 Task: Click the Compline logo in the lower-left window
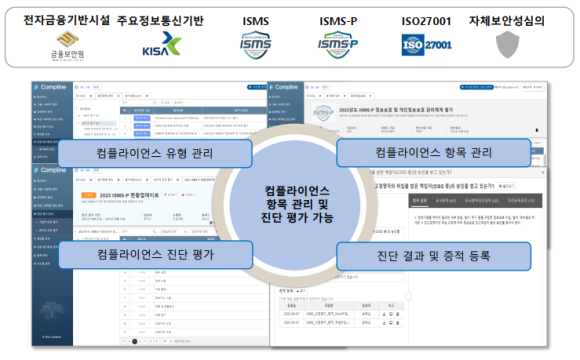50,170
